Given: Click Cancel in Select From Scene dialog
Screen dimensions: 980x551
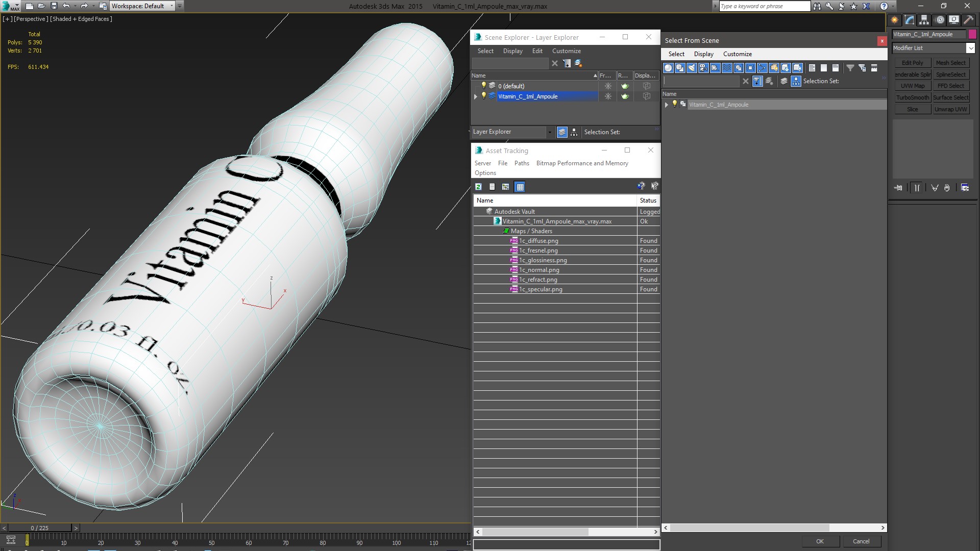Looking at the screenshot, I should [861, 541].
